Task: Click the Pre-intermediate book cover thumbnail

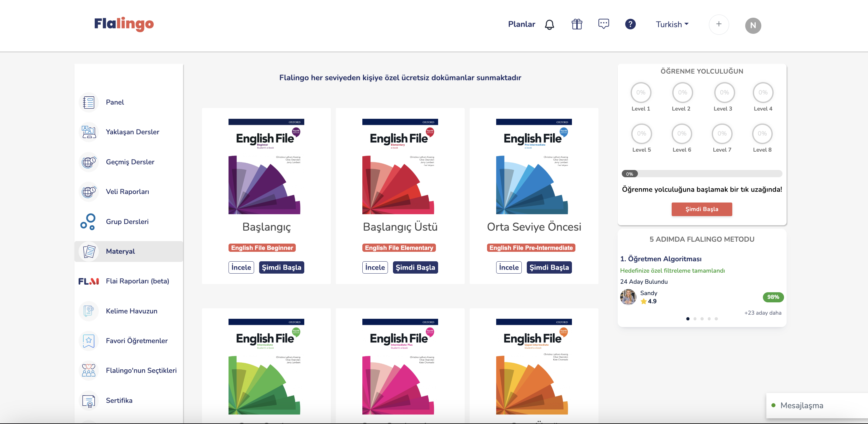Action: (x=533, y=167)
